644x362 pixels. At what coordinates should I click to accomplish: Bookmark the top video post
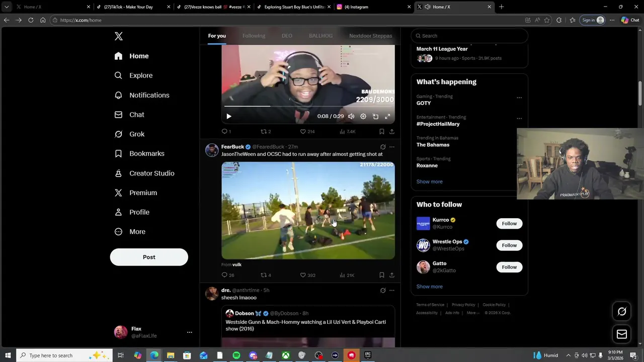click(382, 131)
